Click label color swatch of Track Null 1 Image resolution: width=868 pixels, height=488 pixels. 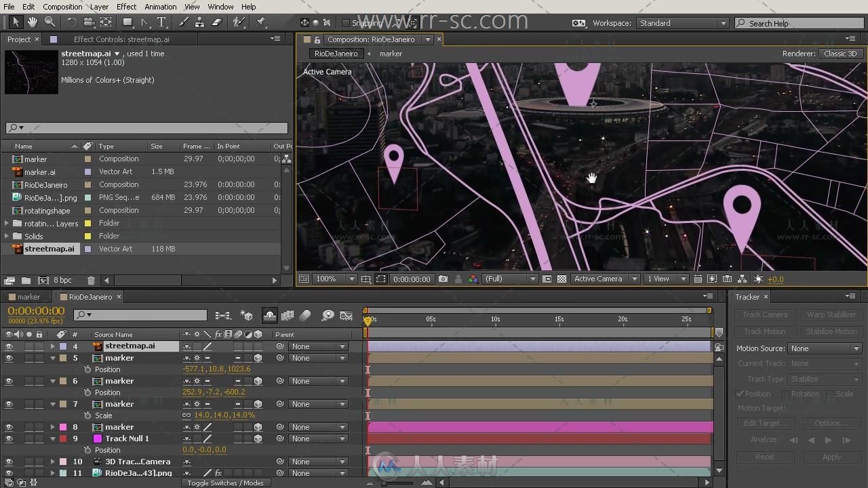(63, 439)
